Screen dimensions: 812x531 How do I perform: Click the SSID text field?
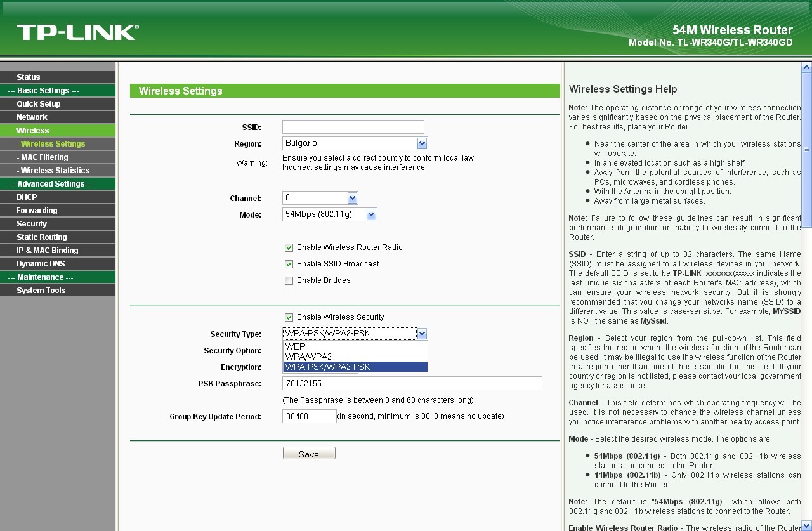pos(353,127)
